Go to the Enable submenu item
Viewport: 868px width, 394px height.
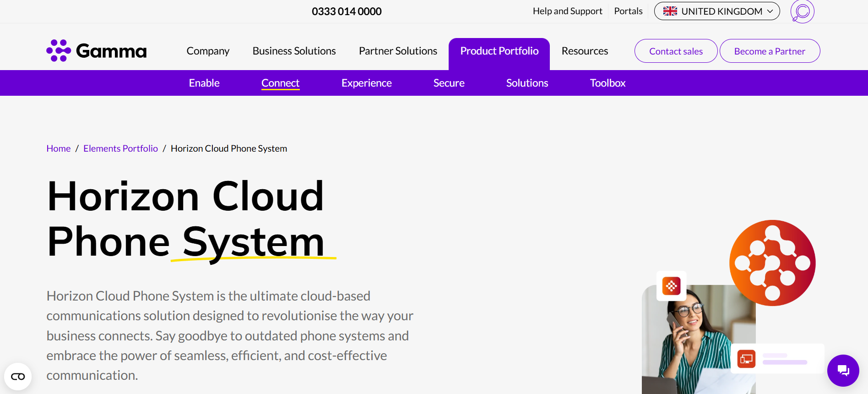pyautogui.click(x=204, y=83)
